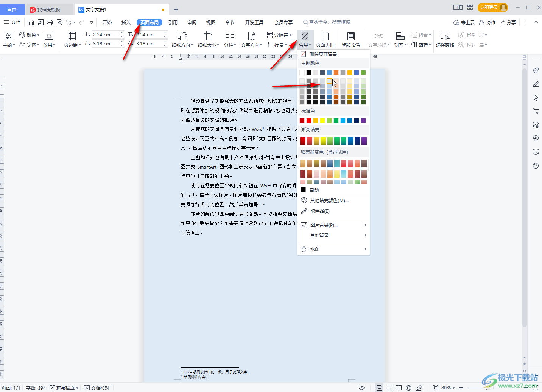Click the Undo arrow icon

pyautogui.click(x=69, y=22)
